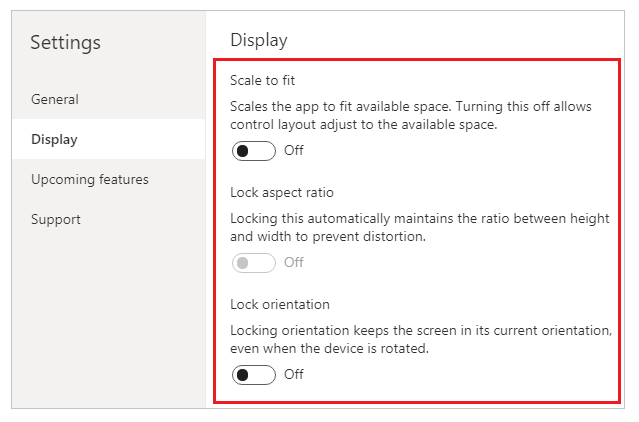Screen dimensions: 639x422
Task: Toggle the disabled Lock aspect ratio switch
Action: pyautogui.click(x=253, y=263)
